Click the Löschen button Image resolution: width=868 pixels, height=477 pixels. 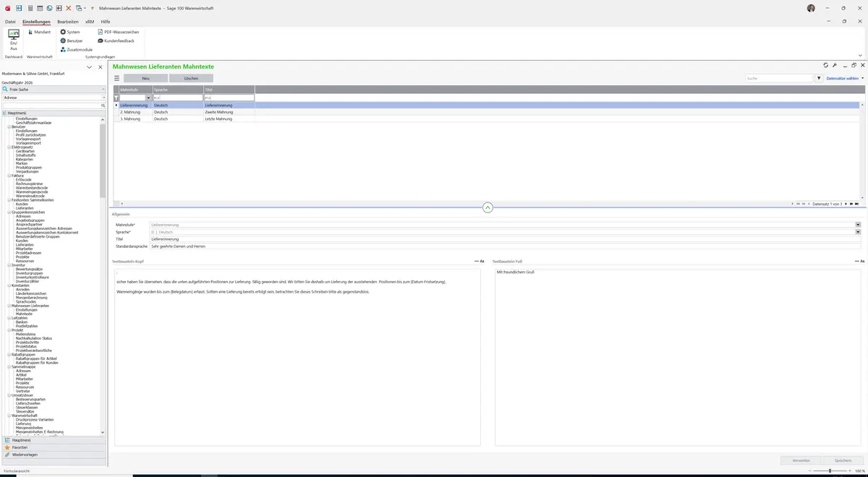pos(191,78)
